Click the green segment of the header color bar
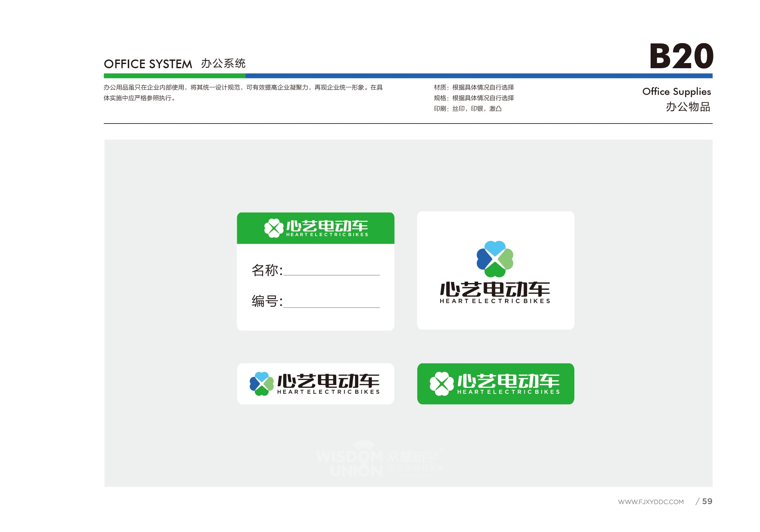Viewport: 760px width, 532px height. coord(174,76)
